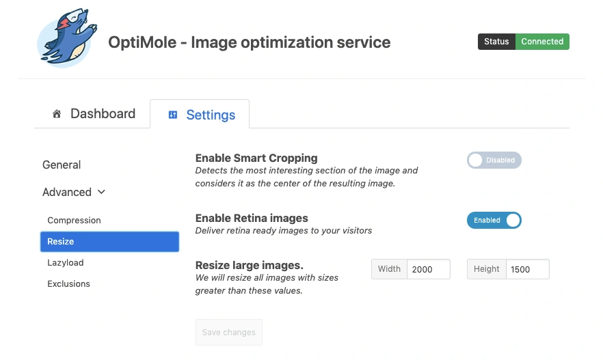Click the home icon on the Dashboard tab

[57, 114]
